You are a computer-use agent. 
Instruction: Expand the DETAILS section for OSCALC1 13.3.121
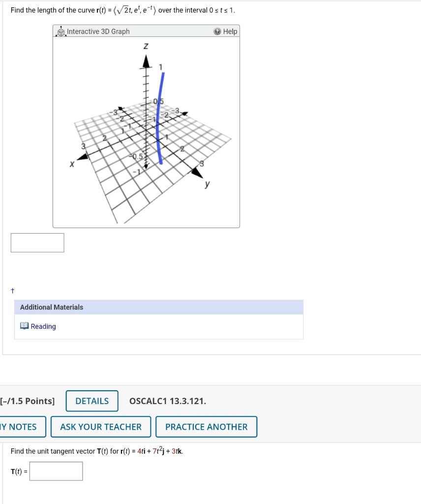coord(92,401)
